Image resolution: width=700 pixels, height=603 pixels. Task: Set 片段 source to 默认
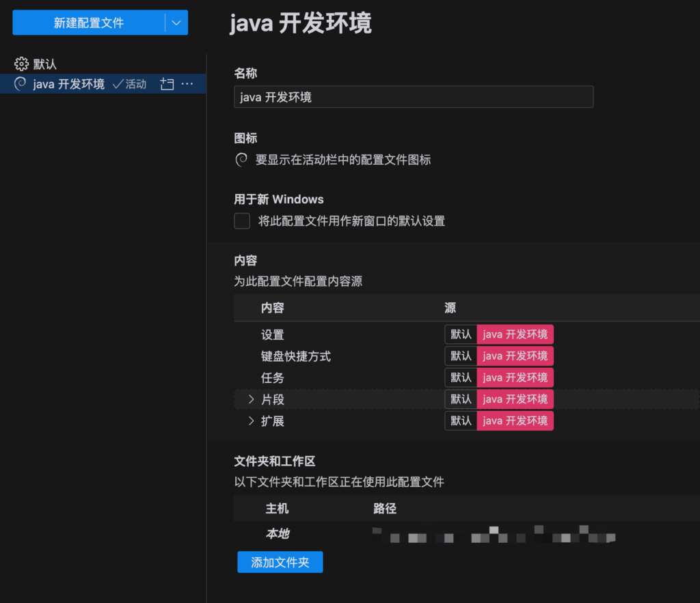pyautogui.click(x=461, y=399)
